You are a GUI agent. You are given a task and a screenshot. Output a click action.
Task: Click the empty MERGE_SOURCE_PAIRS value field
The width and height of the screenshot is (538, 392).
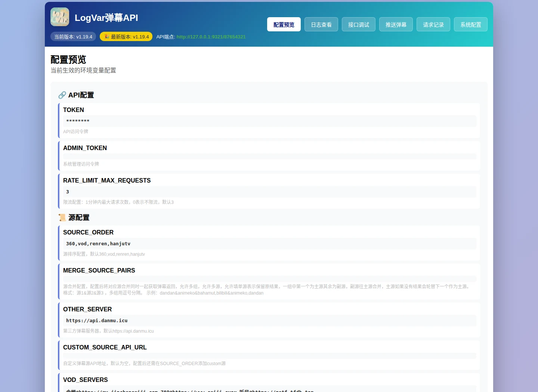point(270,279)
